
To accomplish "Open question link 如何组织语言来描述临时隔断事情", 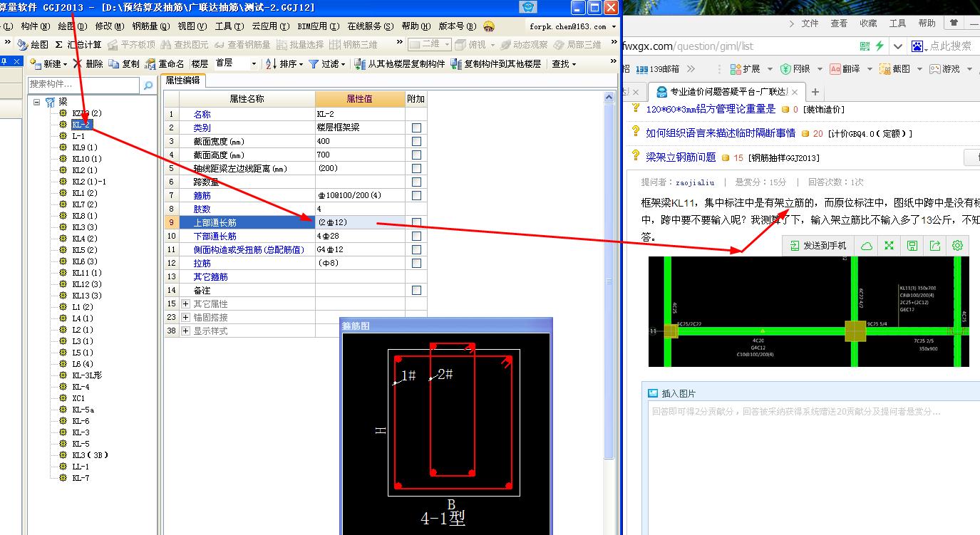I will 721,133.
